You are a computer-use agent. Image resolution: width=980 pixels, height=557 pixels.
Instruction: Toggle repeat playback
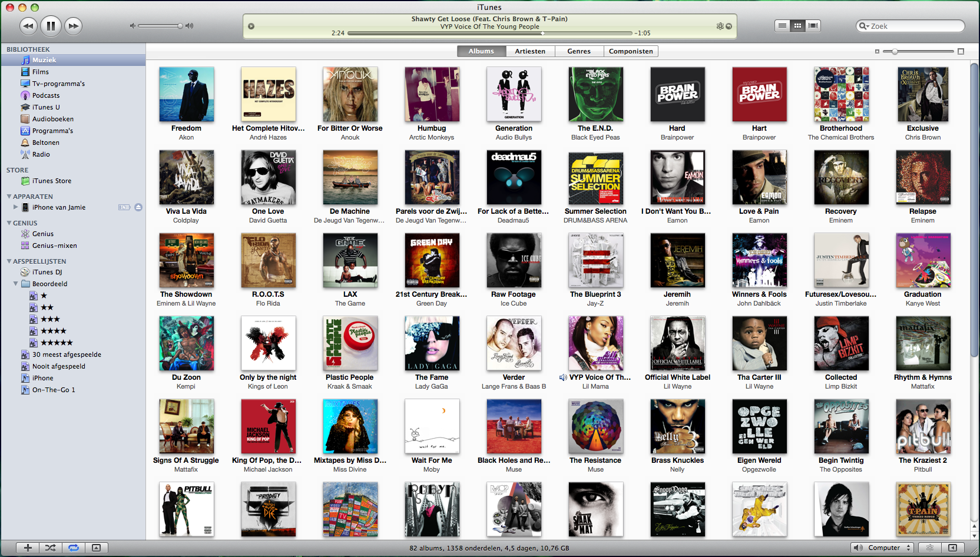point(74,548)
